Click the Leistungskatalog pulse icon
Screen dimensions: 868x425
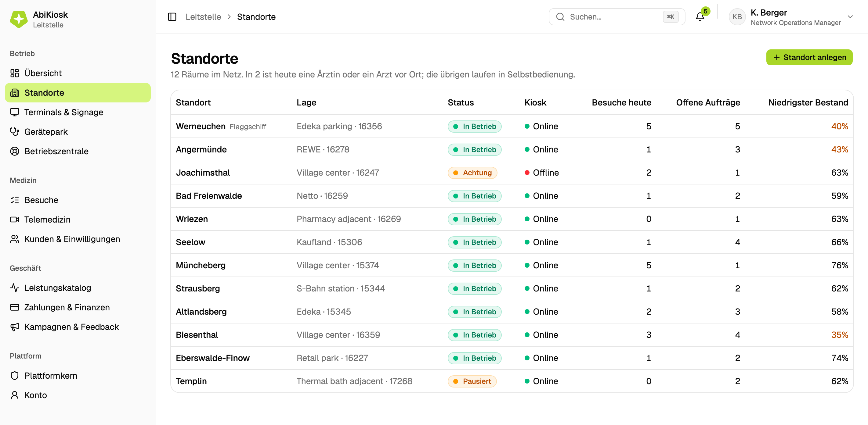(14, 288)
